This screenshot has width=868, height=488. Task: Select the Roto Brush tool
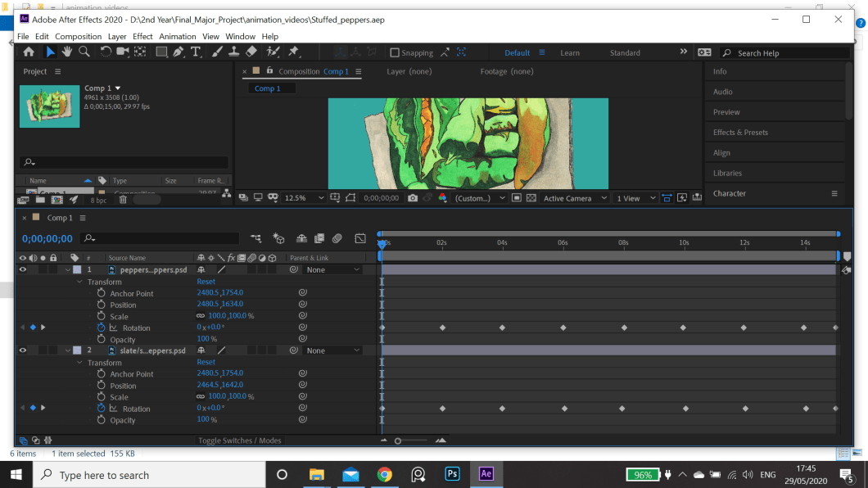273,52
